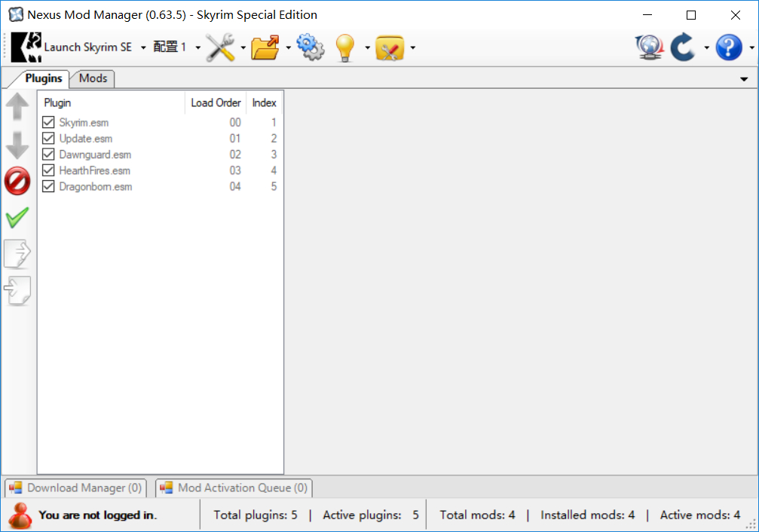Image resolution: width=759 pixels, height=532 pixels.
Task: Select the Dragonborn.esm plugin name
Action: (x=96, y=186)
